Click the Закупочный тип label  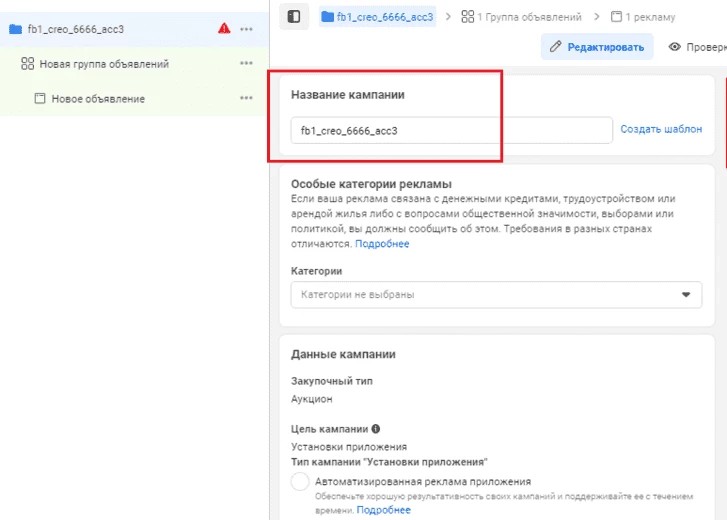point(332,381)
